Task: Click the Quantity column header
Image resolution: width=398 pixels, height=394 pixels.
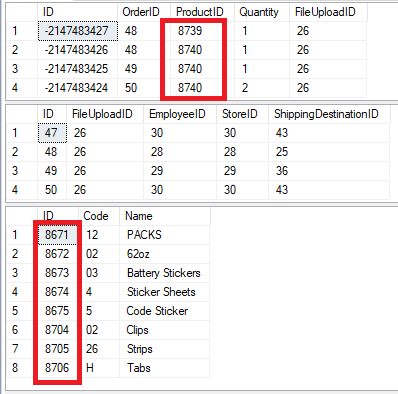Action: 262,12
